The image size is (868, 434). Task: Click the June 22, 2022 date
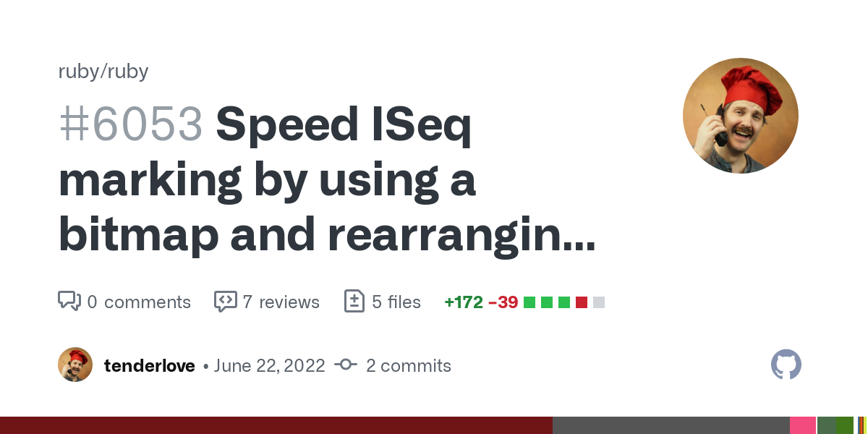pos(270,365)
